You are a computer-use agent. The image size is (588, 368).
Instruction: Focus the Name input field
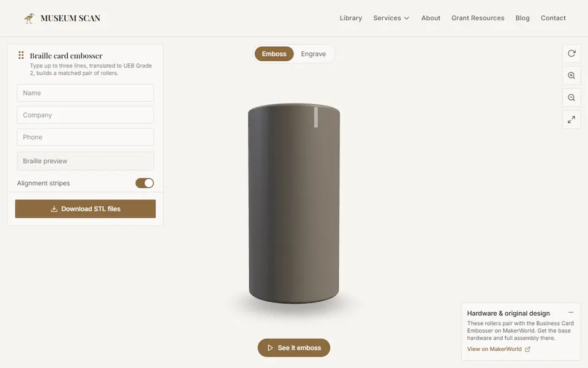click(x=85, y=93)
